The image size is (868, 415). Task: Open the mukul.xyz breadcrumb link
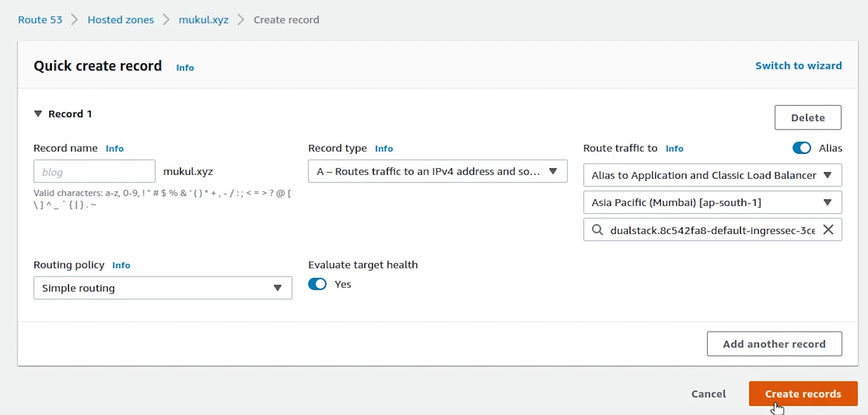coord(203,20)
